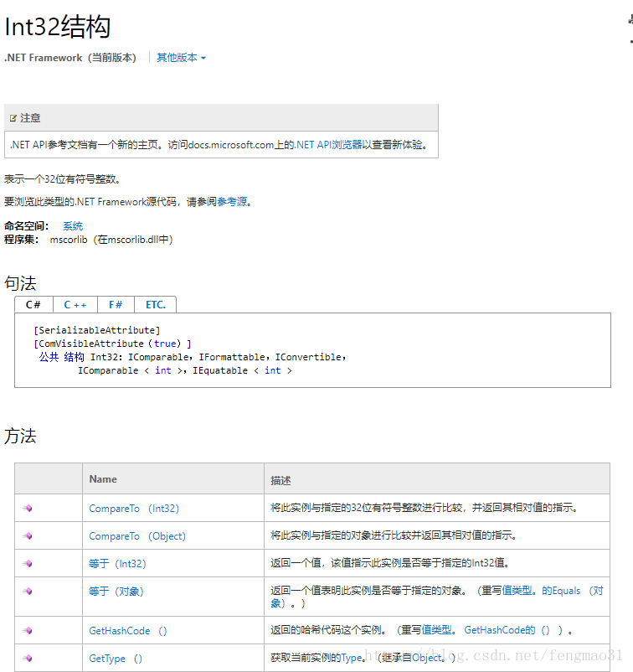Viewport: 633px width, 672px height.
Task: Open the CompareTo (Object) method link
Action: [x=137, y=536]
